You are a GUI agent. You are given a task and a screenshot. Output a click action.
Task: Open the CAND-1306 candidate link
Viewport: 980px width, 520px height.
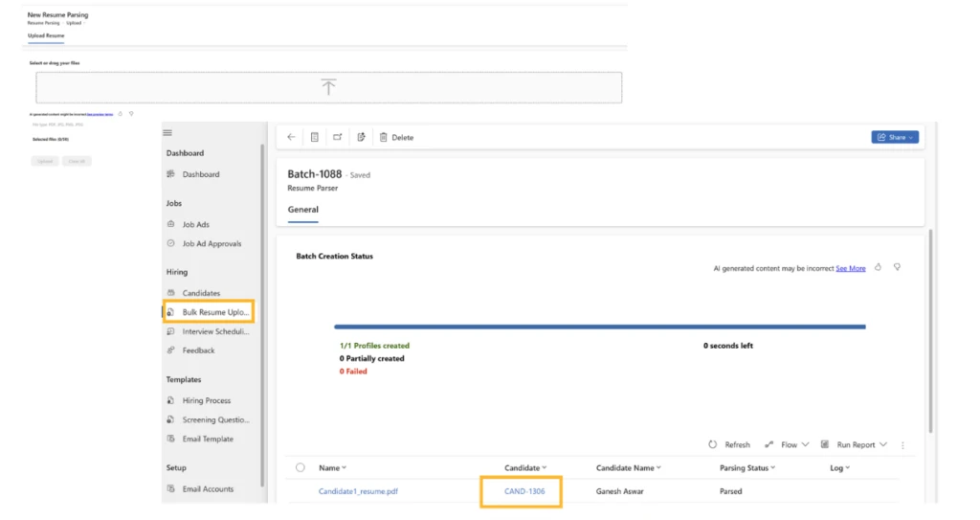click(524, 491)
